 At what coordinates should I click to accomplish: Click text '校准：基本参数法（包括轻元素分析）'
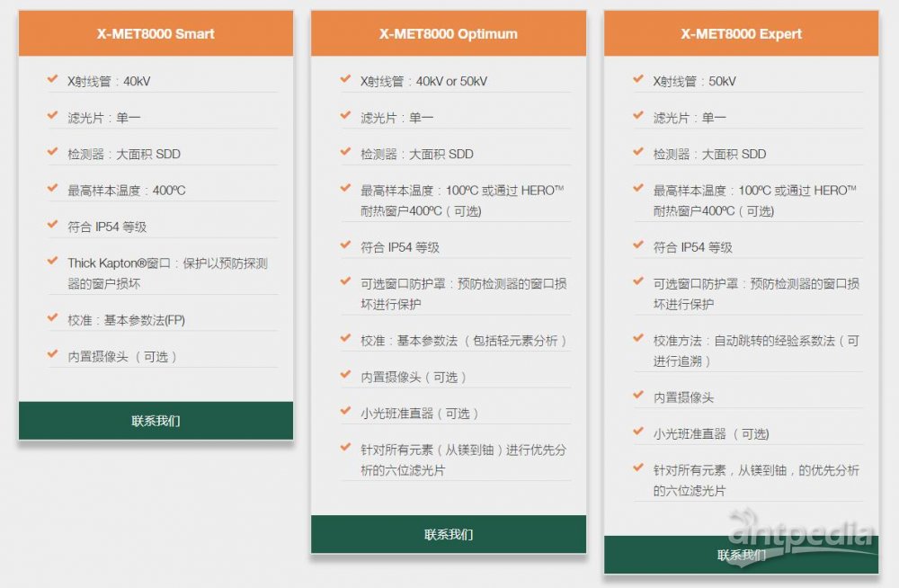463,341
